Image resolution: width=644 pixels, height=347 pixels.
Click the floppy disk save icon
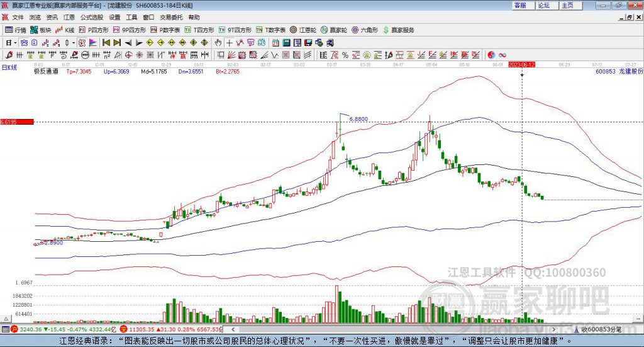(x=308, y=43)
